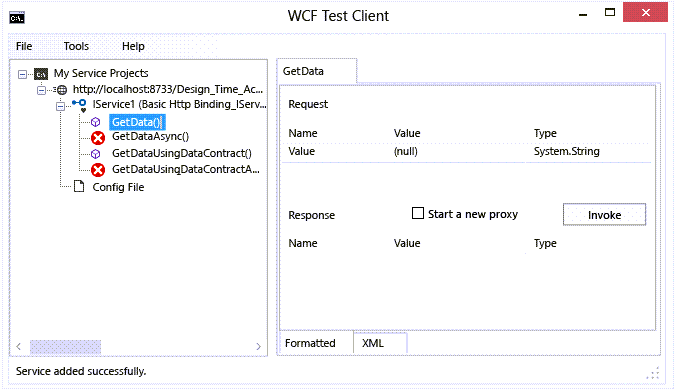Open the Tools menu
Viewport: 675px width, 390px height.
click(x=76, y=46)
